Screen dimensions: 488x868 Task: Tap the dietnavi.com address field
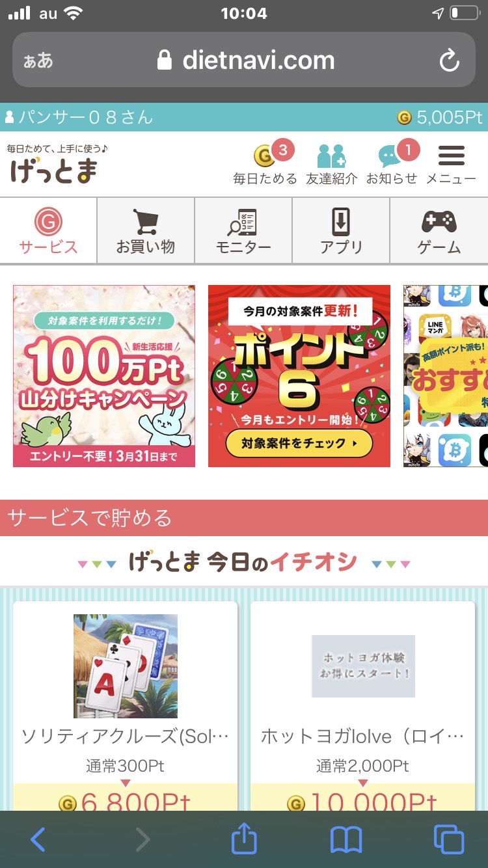pyautogui.click(x=244, y=60)
